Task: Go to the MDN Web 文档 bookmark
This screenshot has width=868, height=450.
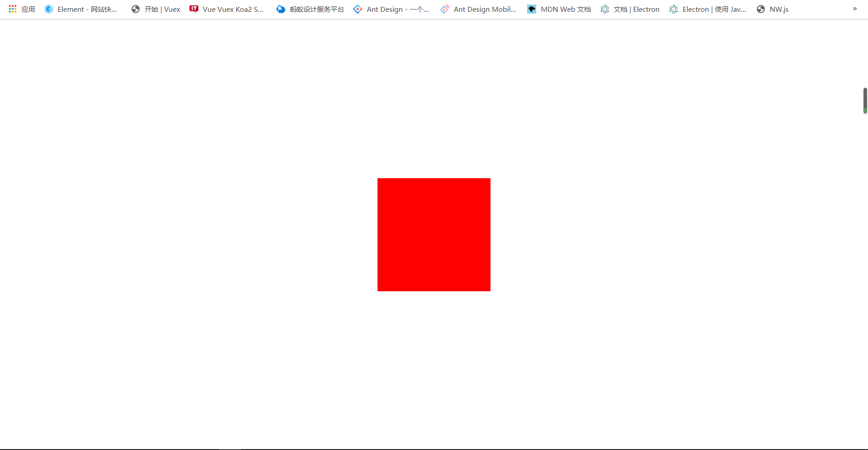Action: coord(566,9)
